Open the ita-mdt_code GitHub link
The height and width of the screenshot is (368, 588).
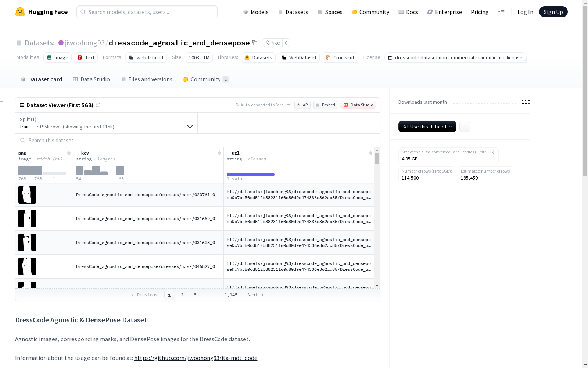click(196, 358)
